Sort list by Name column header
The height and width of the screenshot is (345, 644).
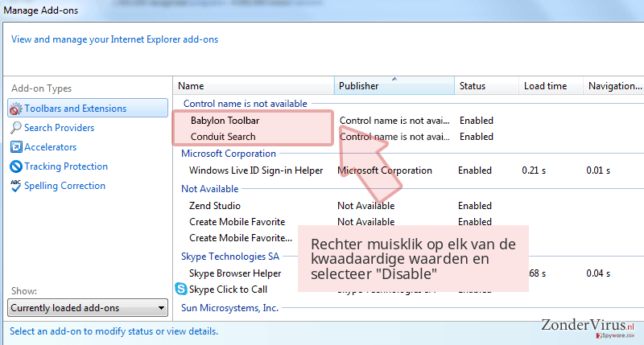tap(254, 86)
